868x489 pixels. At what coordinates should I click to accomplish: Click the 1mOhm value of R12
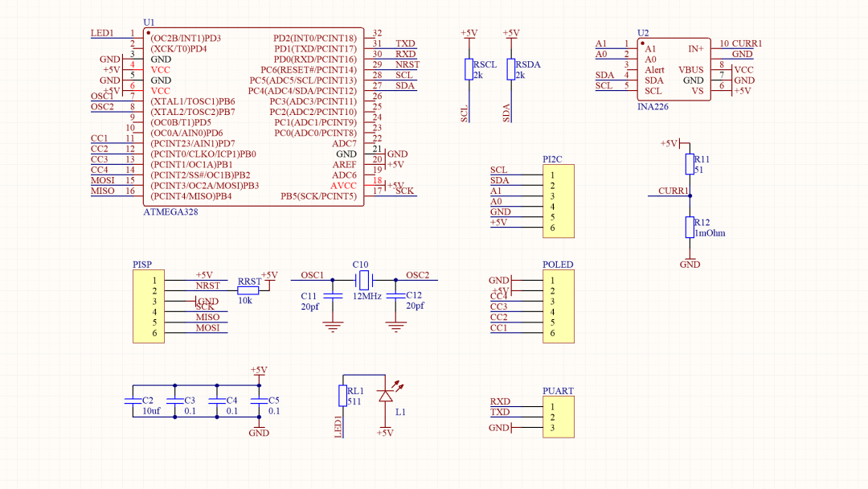tap(710, 233)
